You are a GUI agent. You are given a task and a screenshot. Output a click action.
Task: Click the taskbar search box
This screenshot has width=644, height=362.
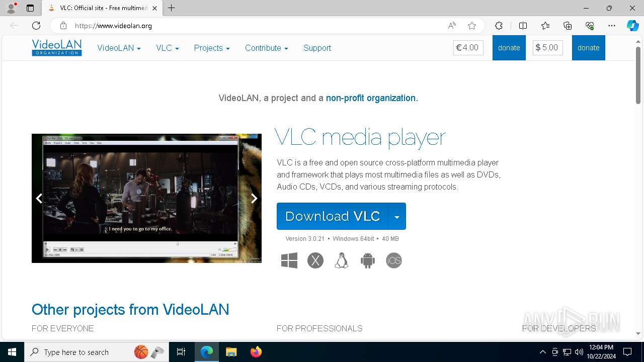coord(96,352)
